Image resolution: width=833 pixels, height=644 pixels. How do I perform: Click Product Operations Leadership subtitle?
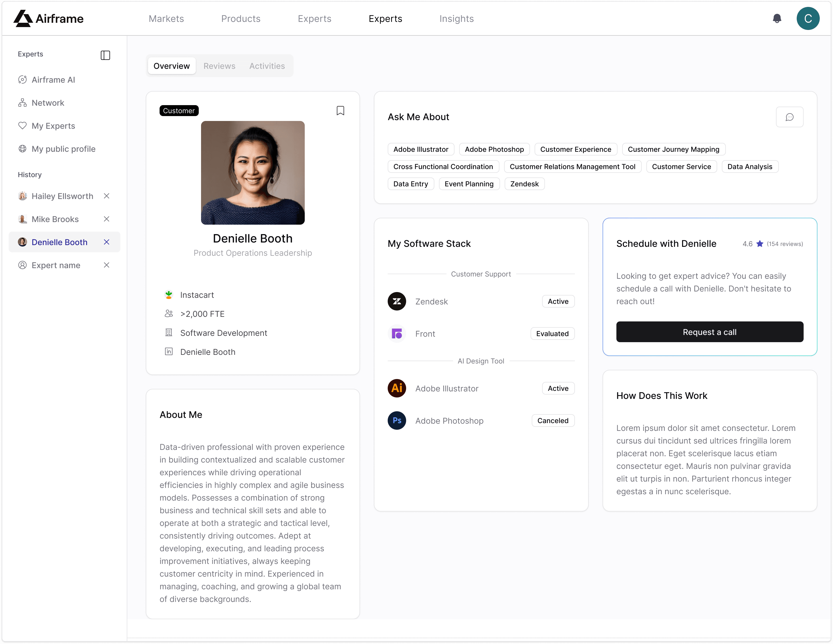253,253
